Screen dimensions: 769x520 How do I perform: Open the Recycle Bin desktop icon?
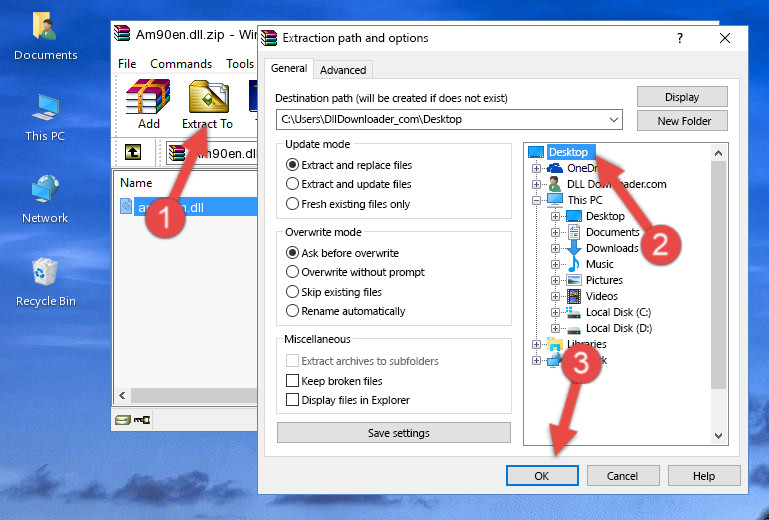point(45,282)
